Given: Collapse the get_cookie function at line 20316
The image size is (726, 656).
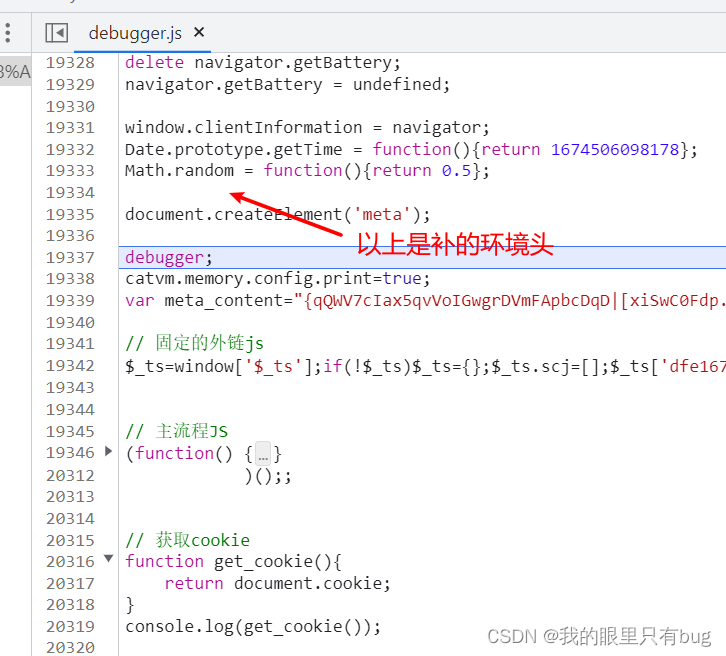Looking at the screenshot, I should tap(108, 559).
